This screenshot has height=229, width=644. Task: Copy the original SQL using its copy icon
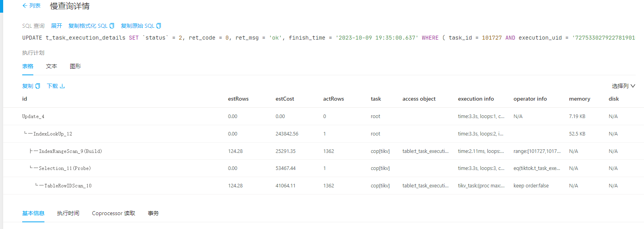[x=159, y=26]
